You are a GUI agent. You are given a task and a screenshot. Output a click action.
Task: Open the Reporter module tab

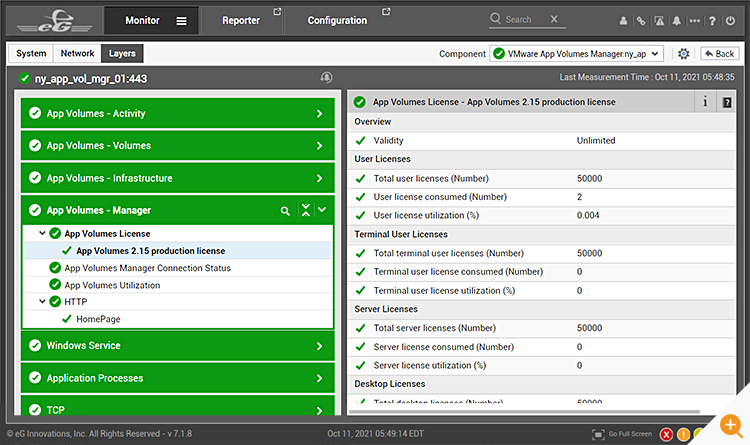[241, 21]
